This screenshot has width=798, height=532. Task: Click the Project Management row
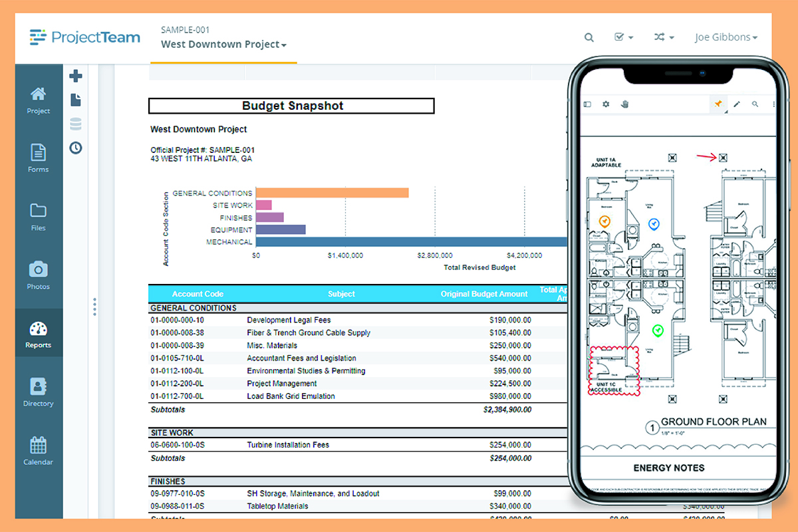tap(359, 383)
